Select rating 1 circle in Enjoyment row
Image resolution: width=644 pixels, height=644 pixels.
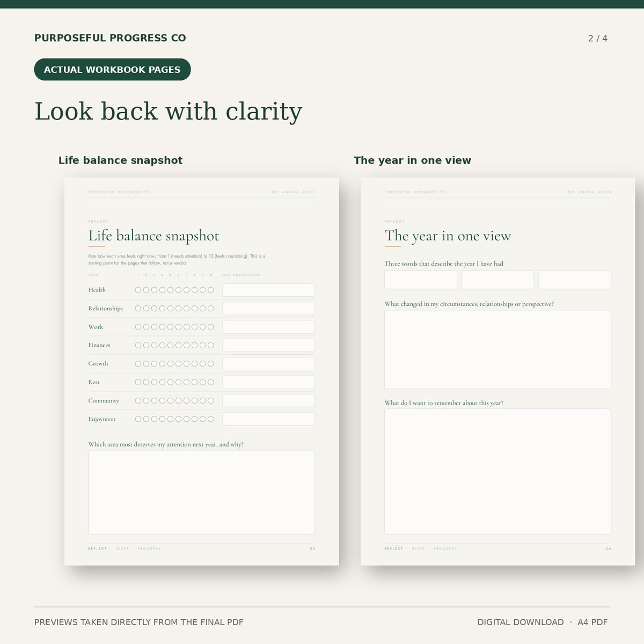[138, 419]
